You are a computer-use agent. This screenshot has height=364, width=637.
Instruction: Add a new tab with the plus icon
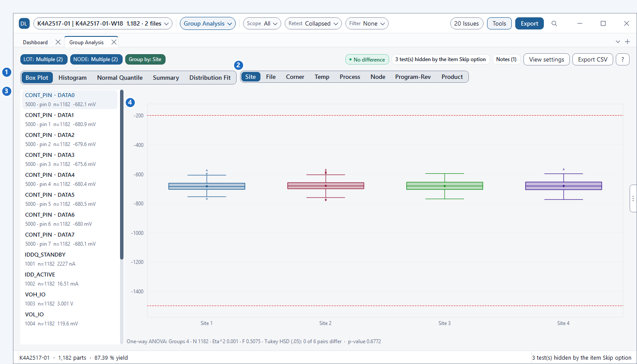coord(627,42)
